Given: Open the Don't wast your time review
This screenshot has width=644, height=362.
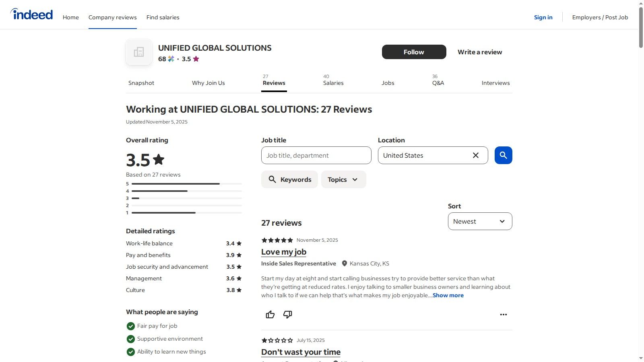Looking at the screenshot, I should coord(301,352).
